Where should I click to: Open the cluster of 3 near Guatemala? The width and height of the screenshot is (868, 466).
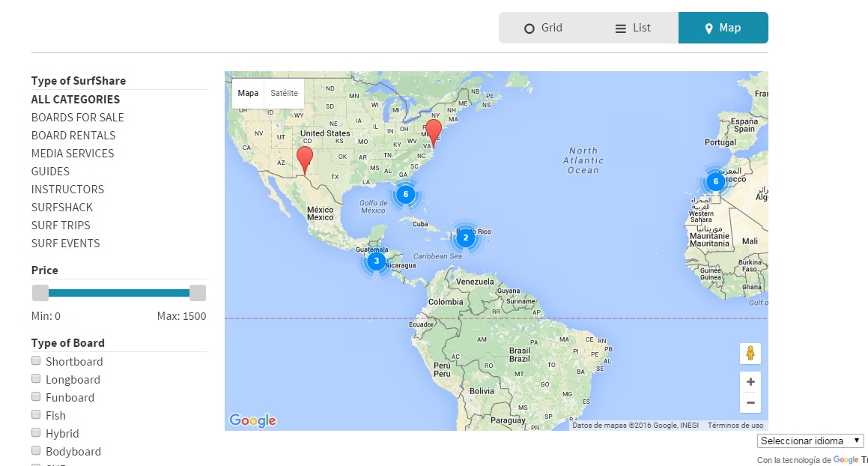pyautogui.click(x=375, y=261)
